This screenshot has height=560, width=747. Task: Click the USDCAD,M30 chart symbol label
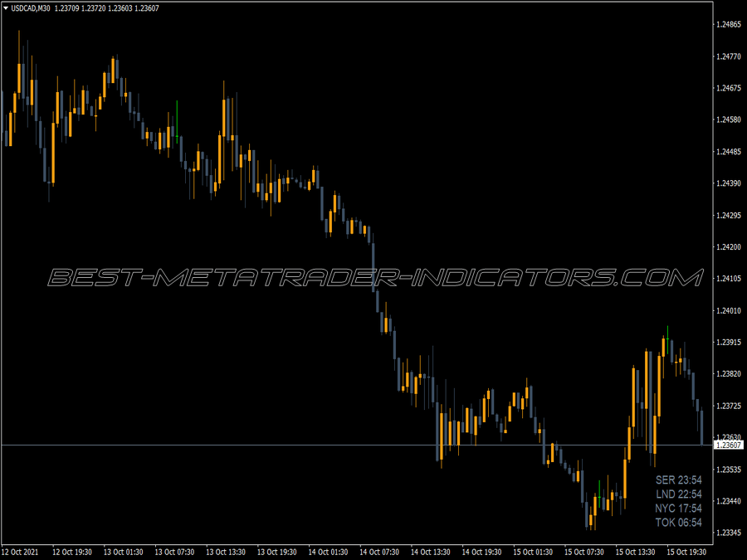[x=32, y=7]
